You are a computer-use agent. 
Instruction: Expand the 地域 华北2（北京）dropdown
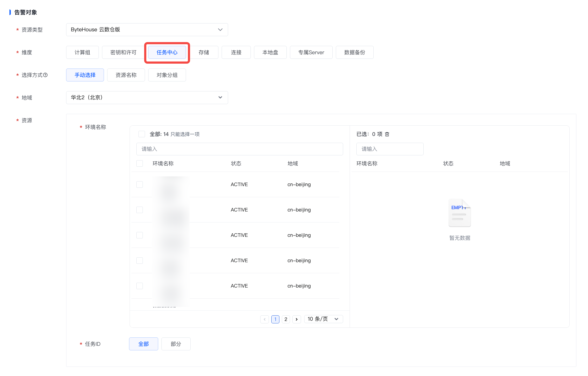click(147, 98)
